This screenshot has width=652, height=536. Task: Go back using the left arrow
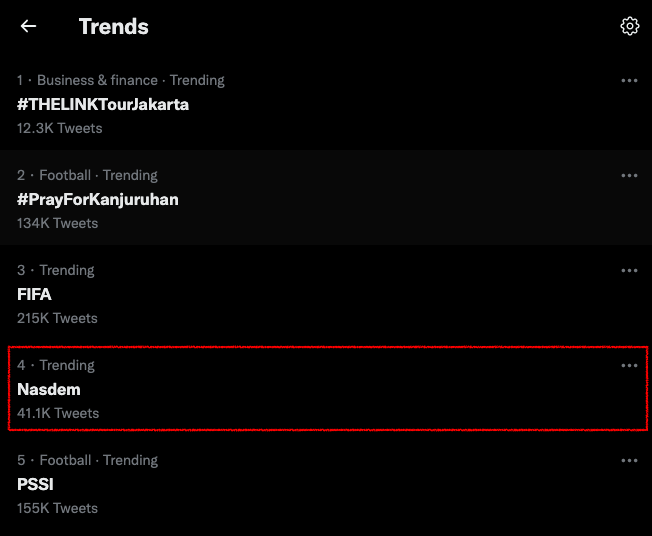[x=28, y=27]
